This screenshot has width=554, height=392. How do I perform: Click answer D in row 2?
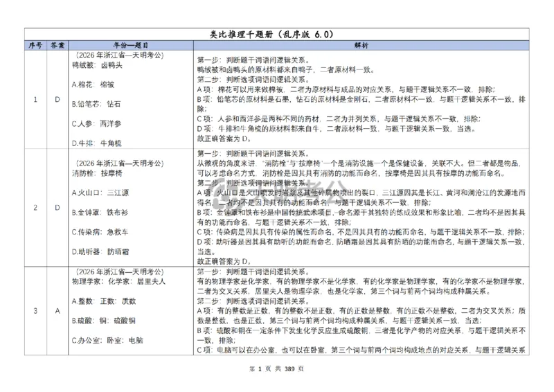[57, 208]
